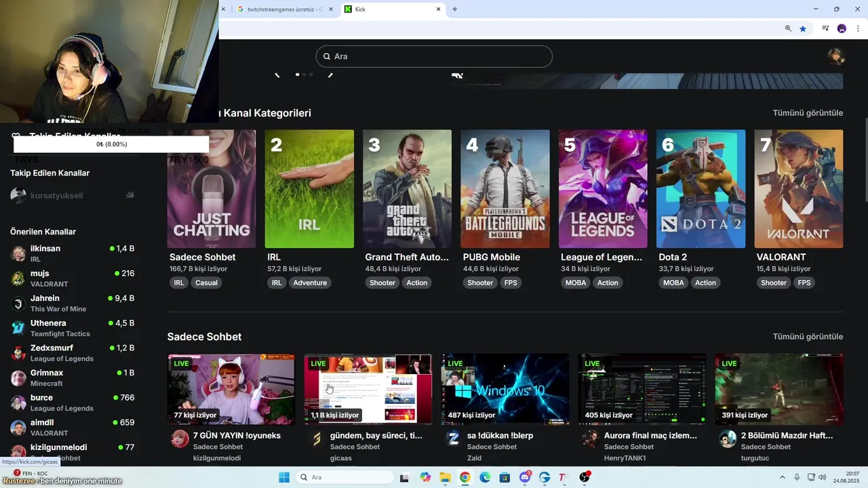The image size is (868, 488).
Task: Click the Casual tag under Sadece Sohbet
Action: click(206, 283)
